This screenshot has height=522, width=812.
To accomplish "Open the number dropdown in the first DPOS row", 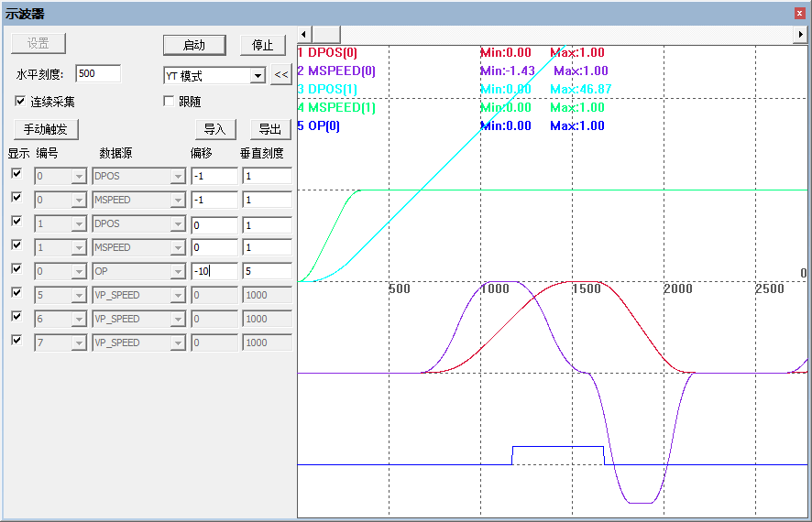I will click(79, 177).
